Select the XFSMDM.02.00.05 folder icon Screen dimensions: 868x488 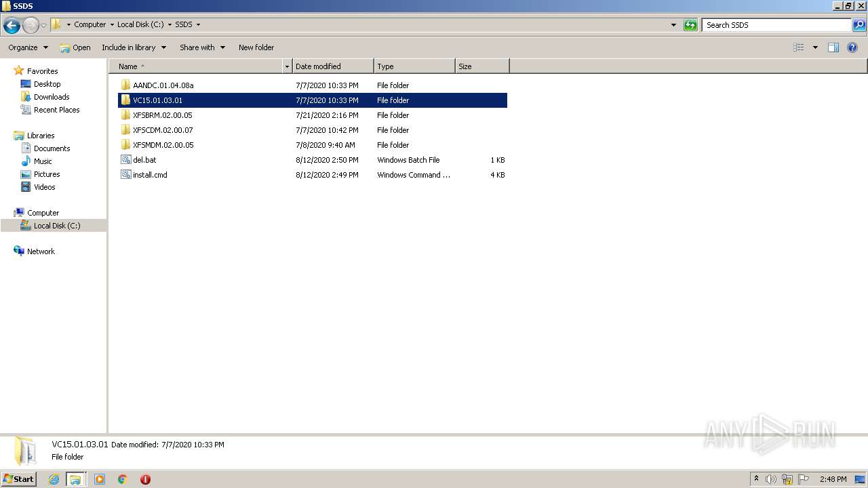125,145
